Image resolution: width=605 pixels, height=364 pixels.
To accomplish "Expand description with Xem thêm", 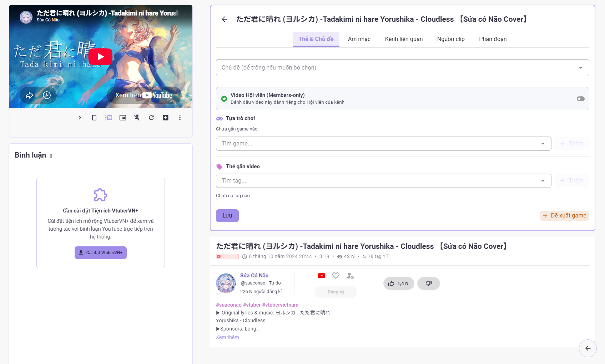I will (x=227, y=337).
